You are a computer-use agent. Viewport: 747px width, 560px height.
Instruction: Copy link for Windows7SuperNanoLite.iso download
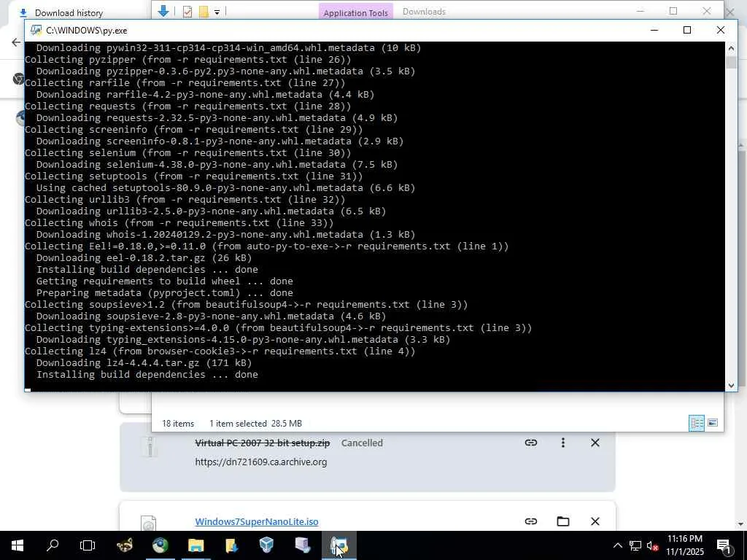531,521
